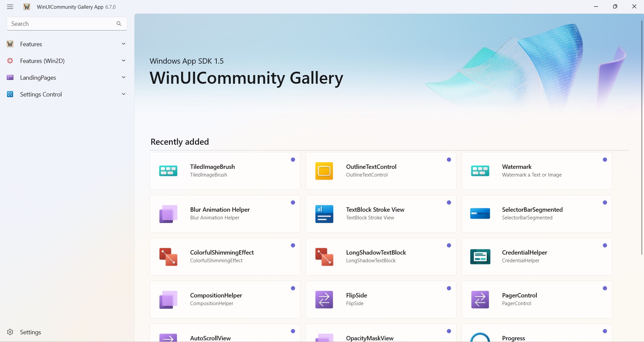This screenshot has width=644, height=342.
Task: Click the FlipSide card's swap-arrows icon
Action: click(x=324, y=299)
